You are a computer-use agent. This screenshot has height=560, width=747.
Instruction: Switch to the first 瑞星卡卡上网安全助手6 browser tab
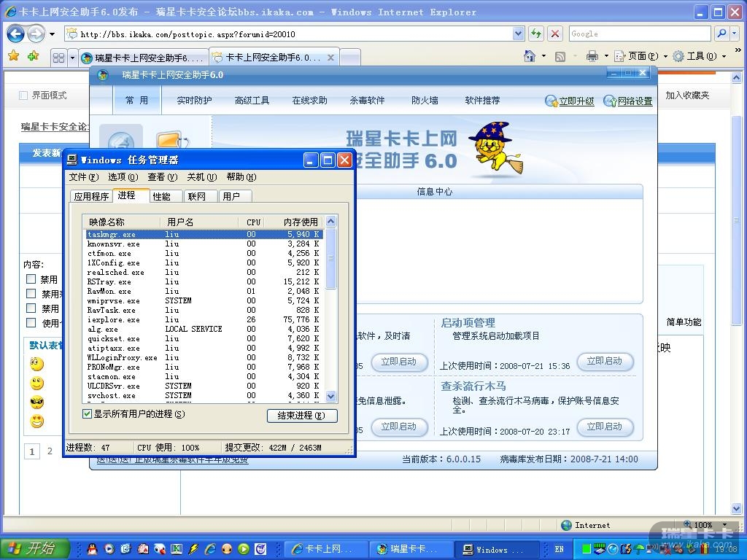[144, 58]
